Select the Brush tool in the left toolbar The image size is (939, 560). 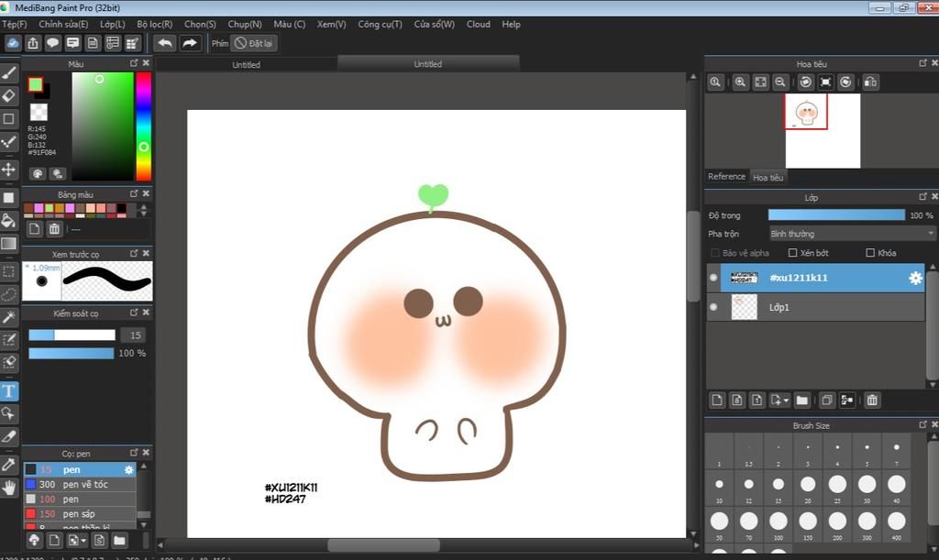(x=9, y=73)
